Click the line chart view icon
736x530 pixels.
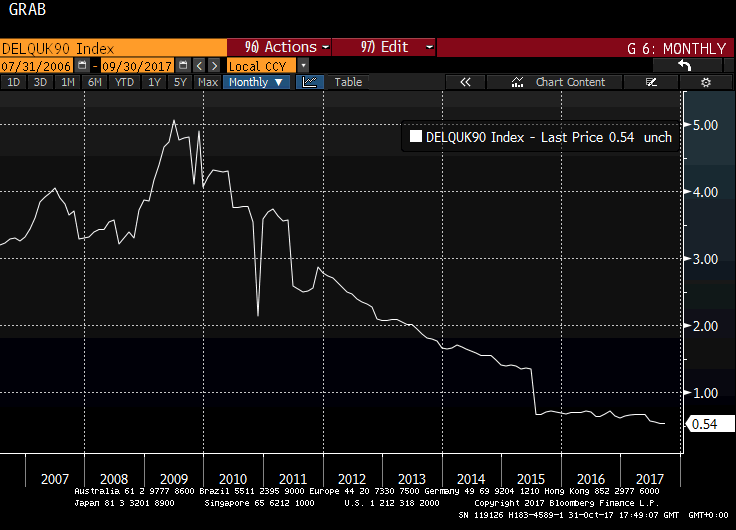310,82
